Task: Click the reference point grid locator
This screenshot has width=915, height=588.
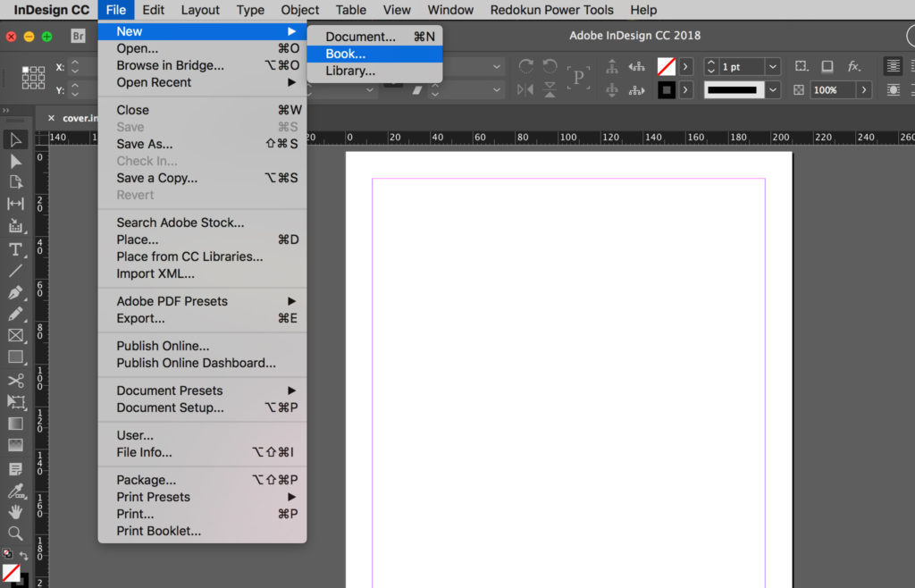Action: click(x=33, y=78)
